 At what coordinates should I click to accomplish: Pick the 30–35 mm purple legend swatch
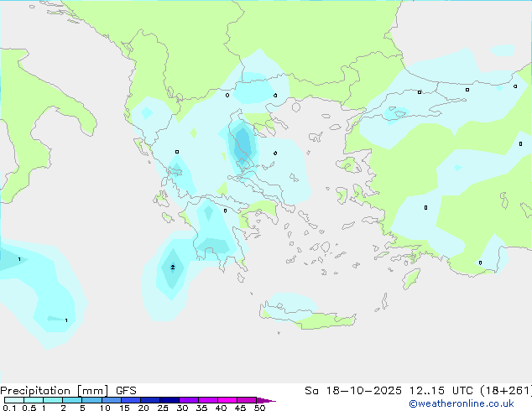tap(189, 400)
